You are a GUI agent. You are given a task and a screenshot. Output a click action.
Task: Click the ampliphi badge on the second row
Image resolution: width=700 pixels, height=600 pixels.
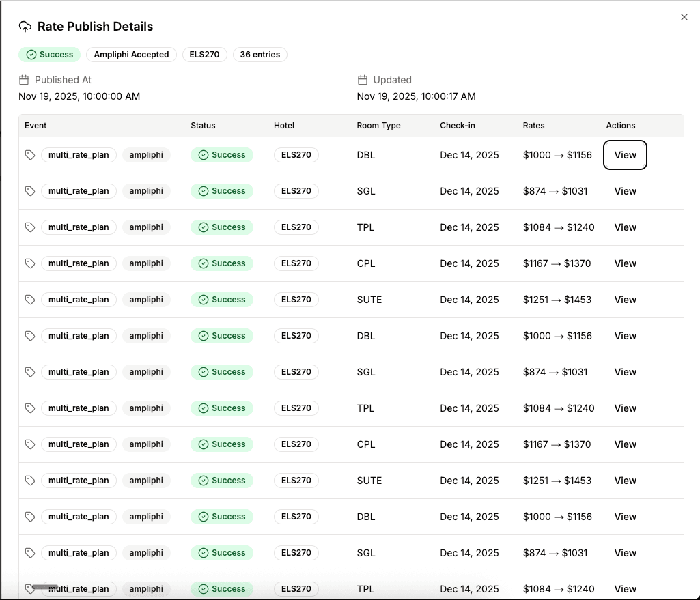point(146,191)
